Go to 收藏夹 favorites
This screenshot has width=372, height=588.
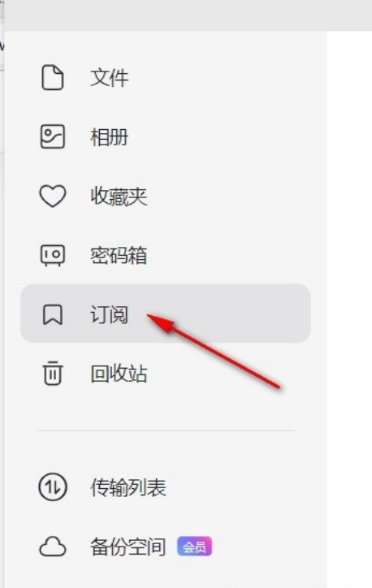[119, 196]
